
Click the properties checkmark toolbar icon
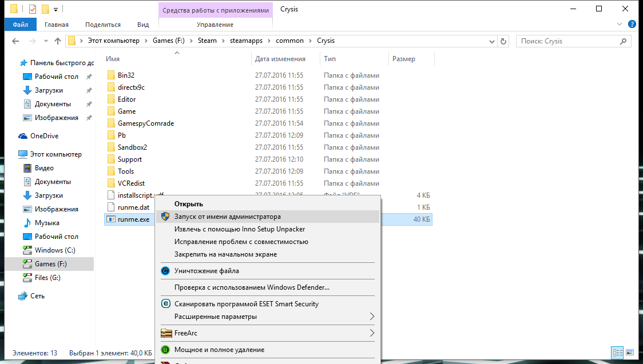(33, 9)
